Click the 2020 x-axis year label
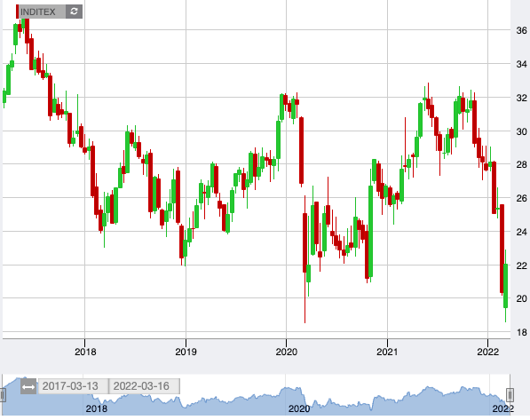530x420 pixels. pyautogui.click(x=286, y=352)
